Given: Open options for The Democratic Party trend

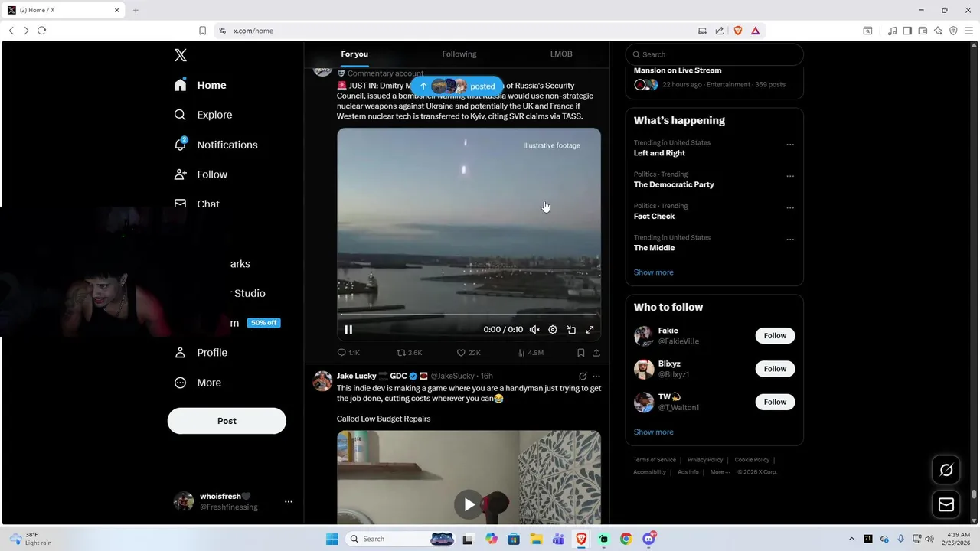Looking at the screenshot, I should tap(790, 176).
